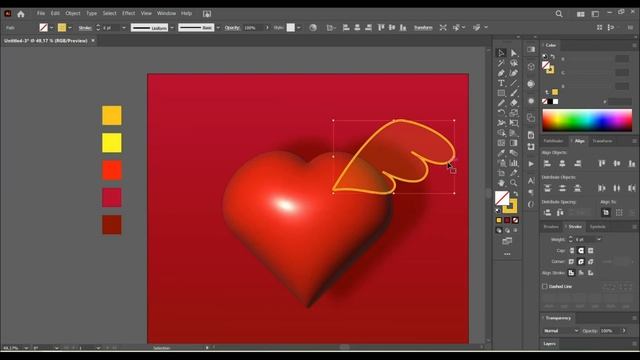Select the Selection tool arrow
This screenshot has width=640, height=360.
pyautogui.click(x=501, y=53)
